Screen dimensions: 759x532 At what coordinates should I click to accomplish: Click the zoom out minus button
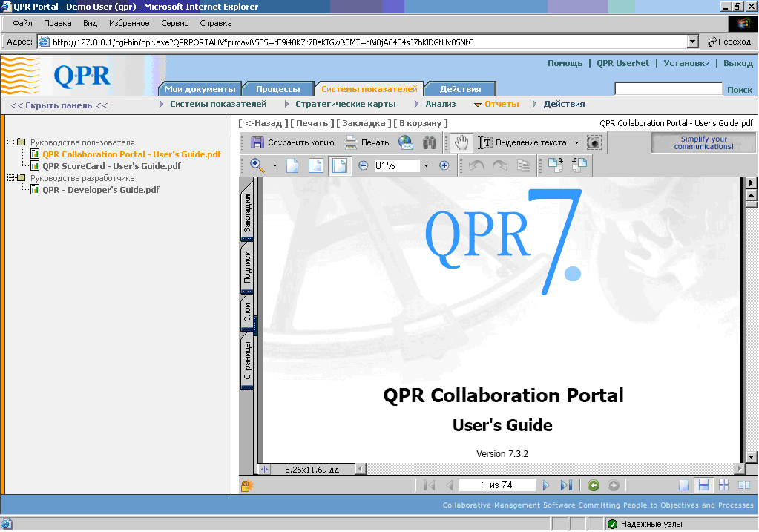click(x=363, y=165)
